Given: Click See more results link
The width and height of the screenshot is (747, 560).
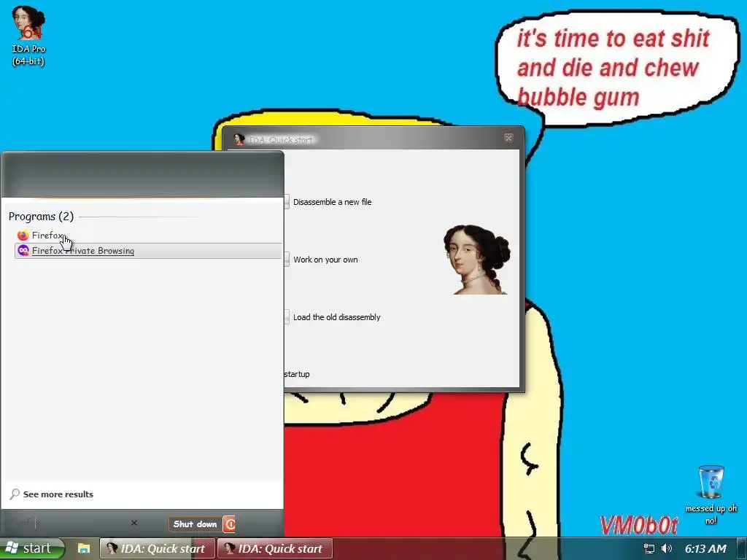Looking at the screenshot, I should click(x=58, y=494).
